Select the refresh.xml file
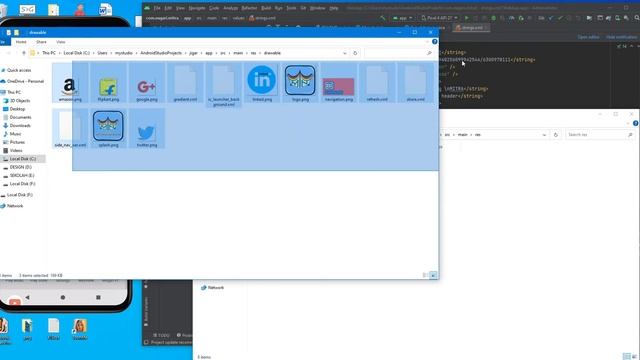Screen dimensions: 640x360 coord(377,83)
